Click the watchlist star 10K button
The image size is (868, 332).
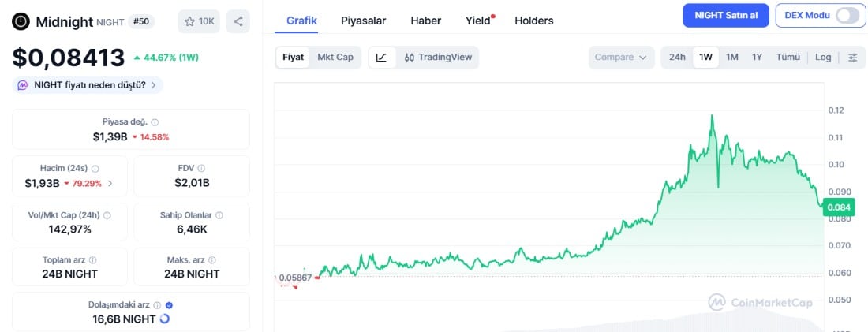[199, 21]
